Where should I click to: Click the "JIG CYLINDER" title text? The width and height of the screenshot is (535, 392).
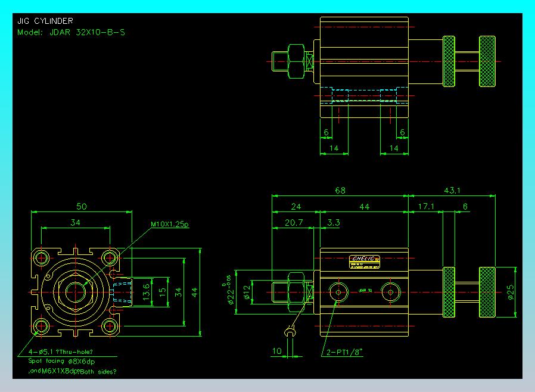(x=45, y=21)
